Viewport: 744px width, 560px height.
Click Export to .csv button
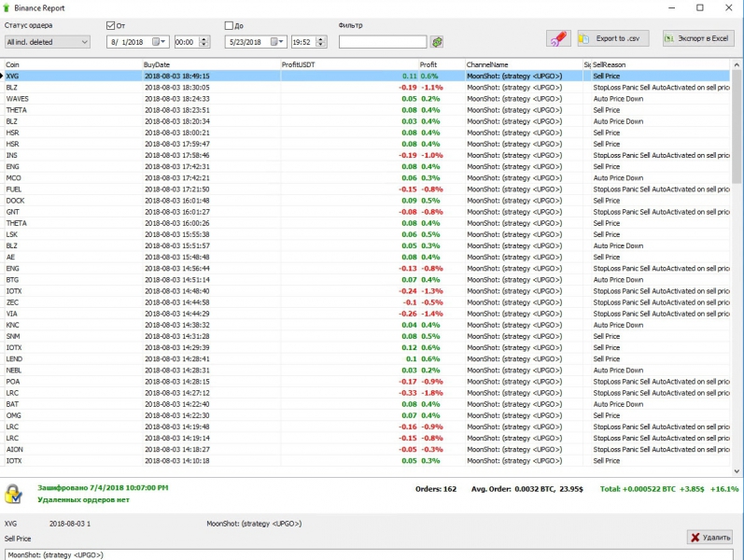(x=613, y=38)
